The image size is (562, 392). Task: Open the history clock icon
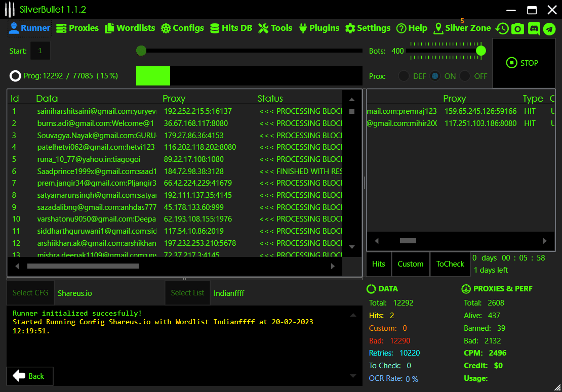tap(502, 29)
